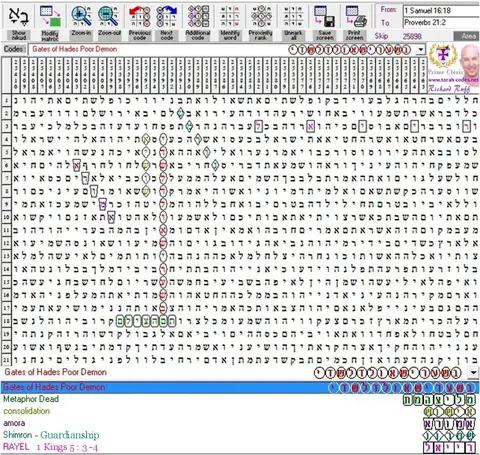Click the Codes field Gates of Hades text
This screenshot has width=480, height=455.
[x=75, y=49]
